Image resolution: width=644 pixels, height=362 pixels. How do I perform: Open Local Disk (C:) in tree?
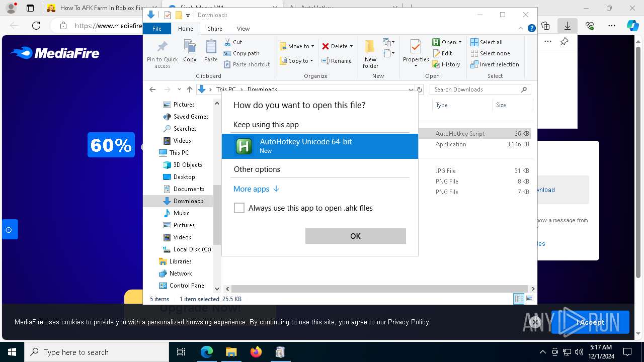point(187,249)
